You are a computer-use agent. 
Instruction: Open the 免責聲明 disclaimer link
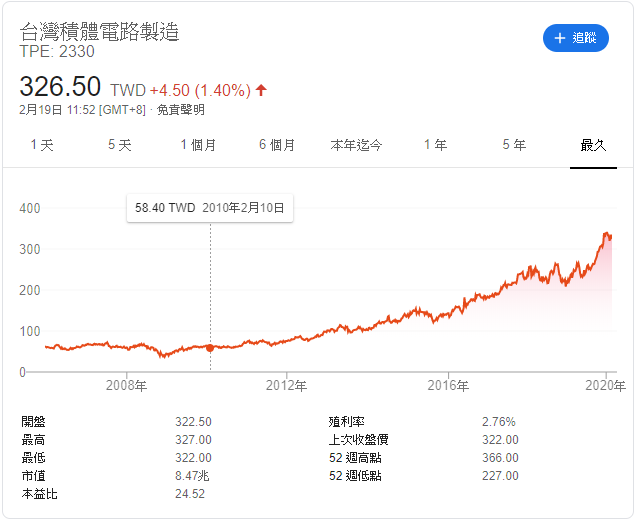tap(180, 110)
